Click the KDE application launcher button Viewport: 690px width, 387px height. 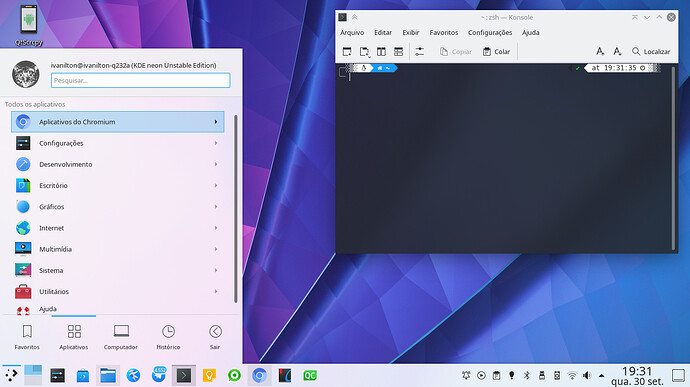[x=11, y=375]
